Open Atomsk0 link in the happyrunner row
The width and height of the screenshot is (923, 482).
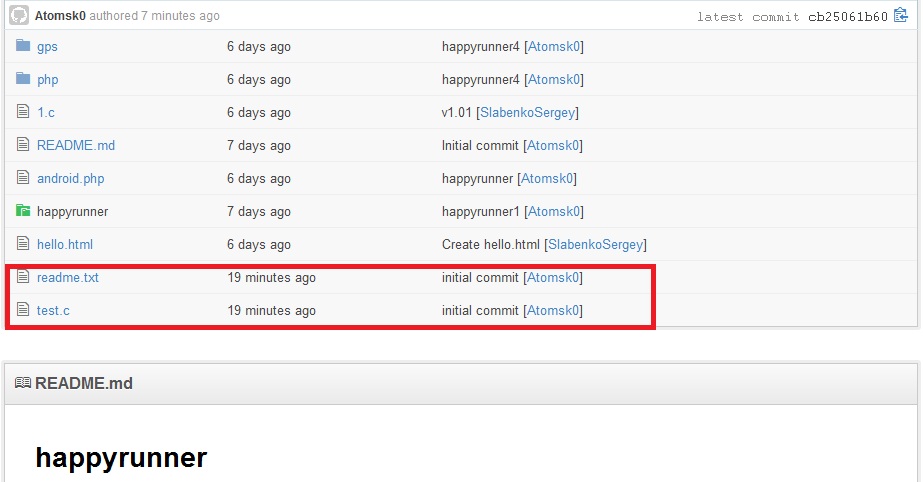point(554,211)
